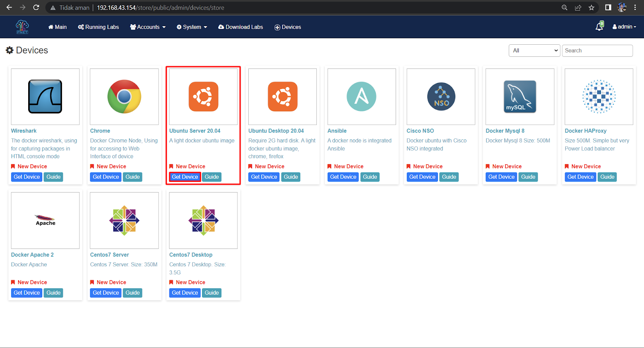Click the Wireshark title link
The image size is (644, 348).
pyautogui.click(x=24, y=131)
